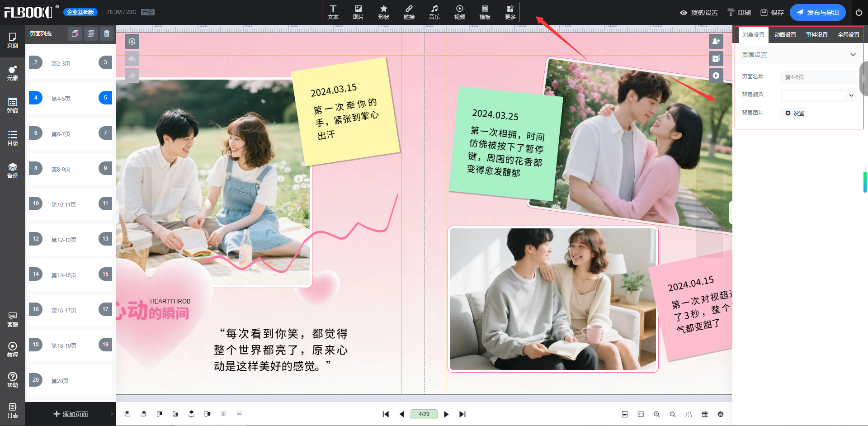Click the 链接 link tool icon
The width and height of the screenshot is (868, 426).
coord(409,12)
